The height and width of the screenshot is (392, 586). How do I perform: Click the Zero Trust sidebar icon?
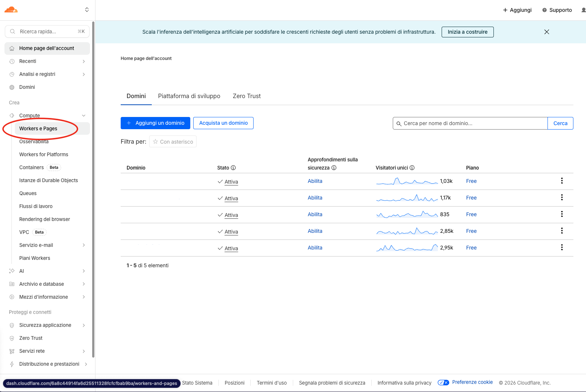coord(12,338)
